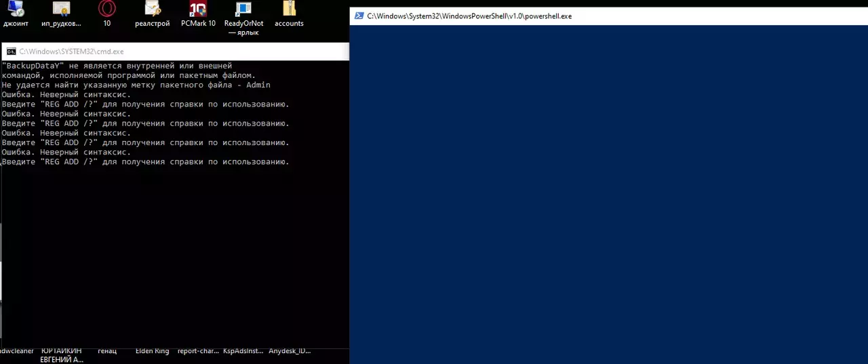Screen dimensions: 868x364
Task: Select the ReadyOrNot shortcut icon
Action: [243, 9]
